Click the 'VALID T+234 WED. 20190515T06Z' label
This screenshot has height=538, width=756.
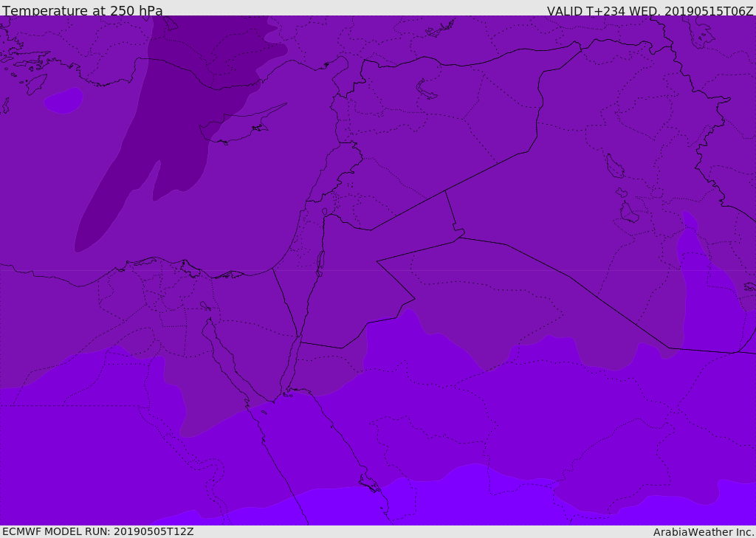650,10
